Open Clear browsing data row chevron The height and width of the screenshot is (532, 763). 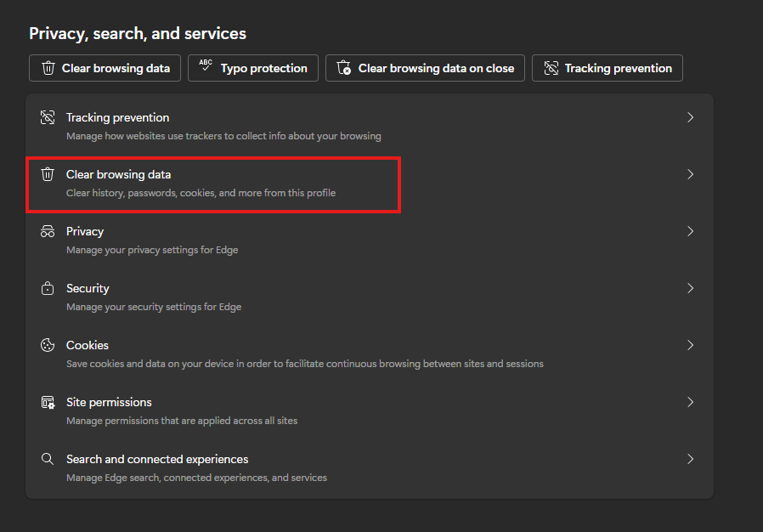point(690,174)
